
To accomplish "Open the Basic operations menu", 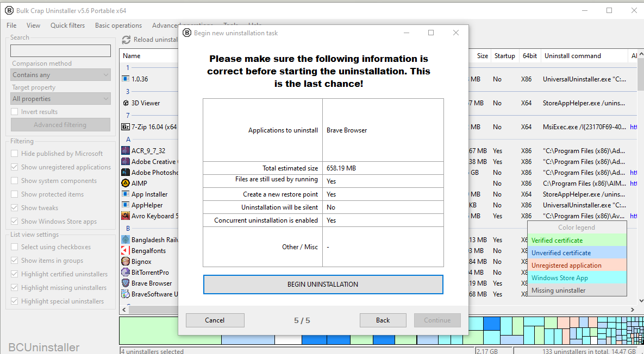I will click(x=118, y=26).
